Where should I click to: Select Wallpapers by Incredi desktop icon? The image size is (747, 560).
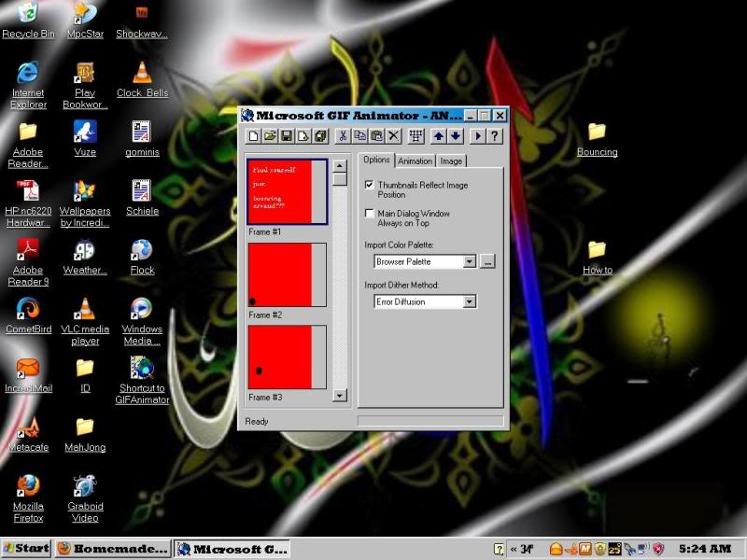pos(85,203)
